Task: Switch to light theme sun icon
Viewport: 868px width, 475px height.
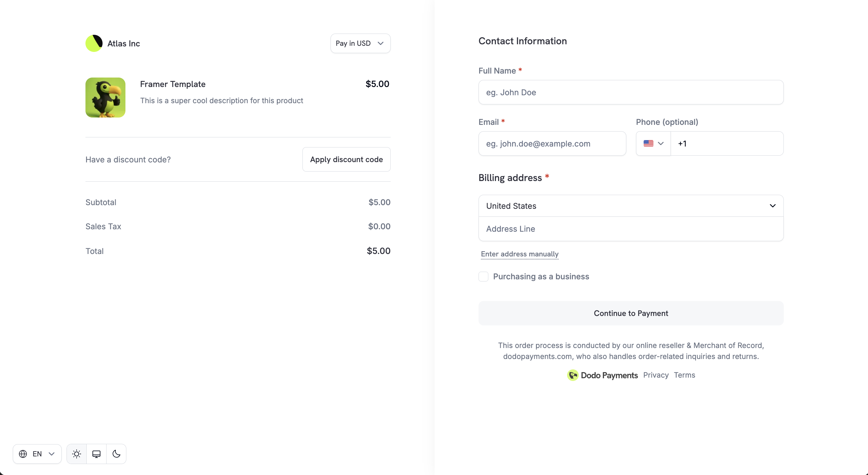Action: (x=77, y=454)
